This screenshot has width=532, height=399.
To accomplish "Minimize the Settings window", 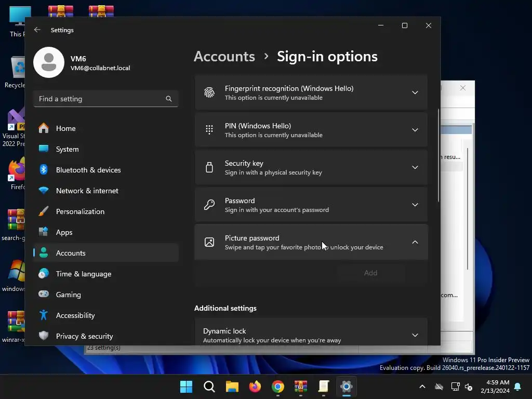I will coord(381,25).
